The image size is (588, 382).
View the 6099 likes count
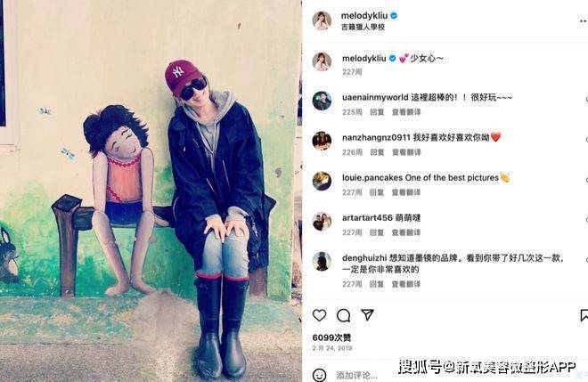[x=331, y=337]
